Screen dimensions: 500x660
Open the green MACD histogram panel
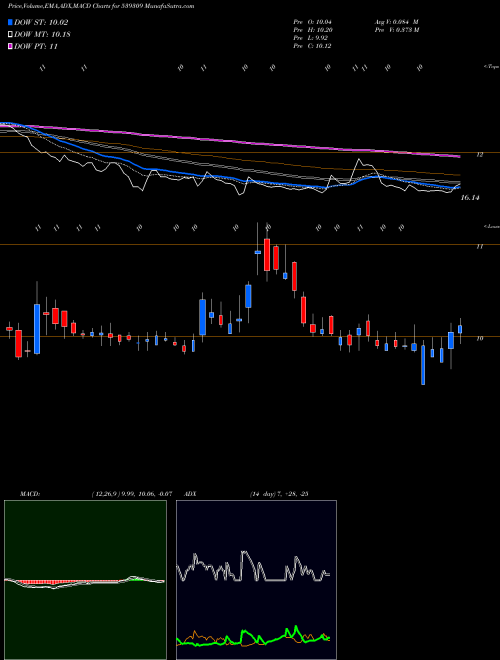coord(85,580)
